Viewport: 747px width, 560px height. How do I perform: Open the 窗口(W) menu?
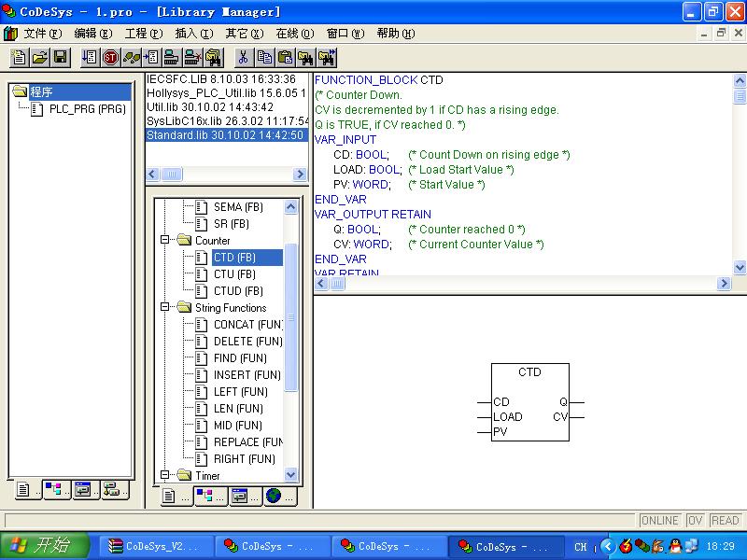tap(345, 34)
